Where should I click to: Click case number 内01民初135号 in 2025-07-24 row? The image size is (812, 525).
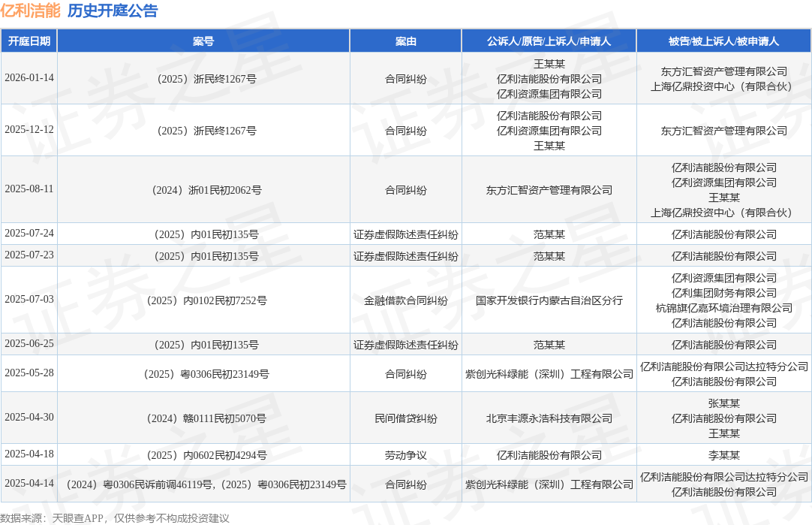coord(206,234)
